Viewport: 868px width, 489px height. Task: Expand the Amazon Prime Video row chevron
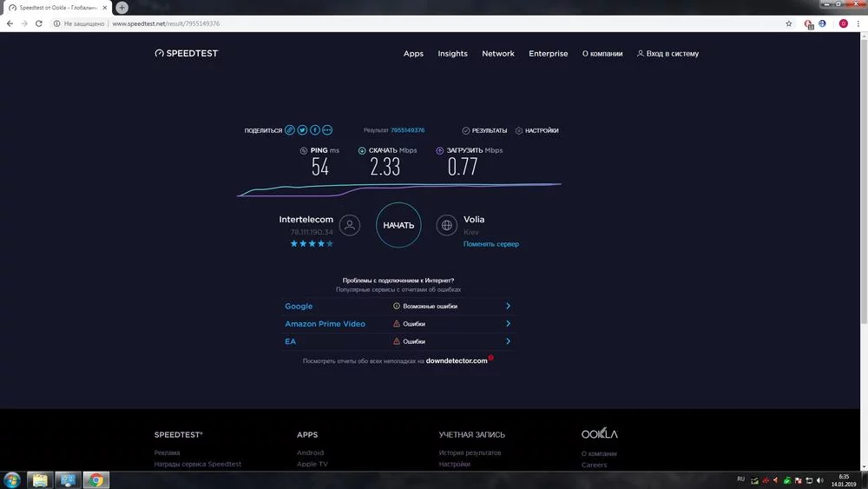pos(508,323)
